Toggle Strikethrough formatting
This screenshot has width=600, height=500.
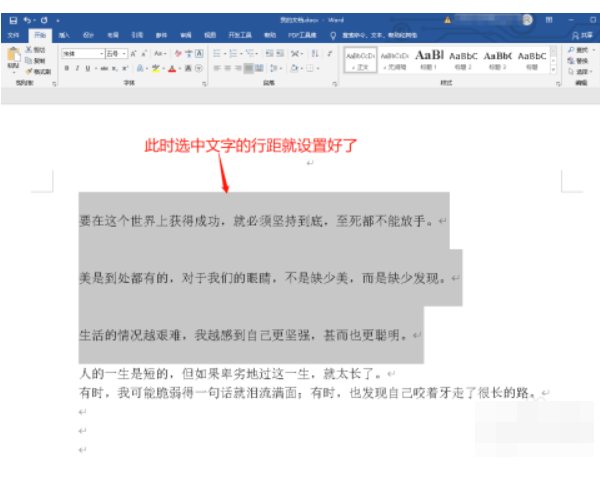(x=104, y=68)
